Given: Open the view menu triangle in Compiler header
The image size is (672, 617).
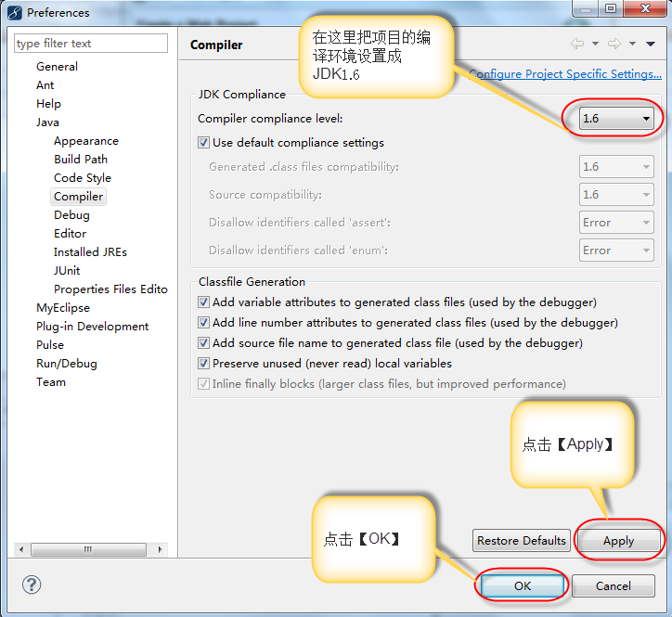Looking at the screenshot, I should 650,44.
